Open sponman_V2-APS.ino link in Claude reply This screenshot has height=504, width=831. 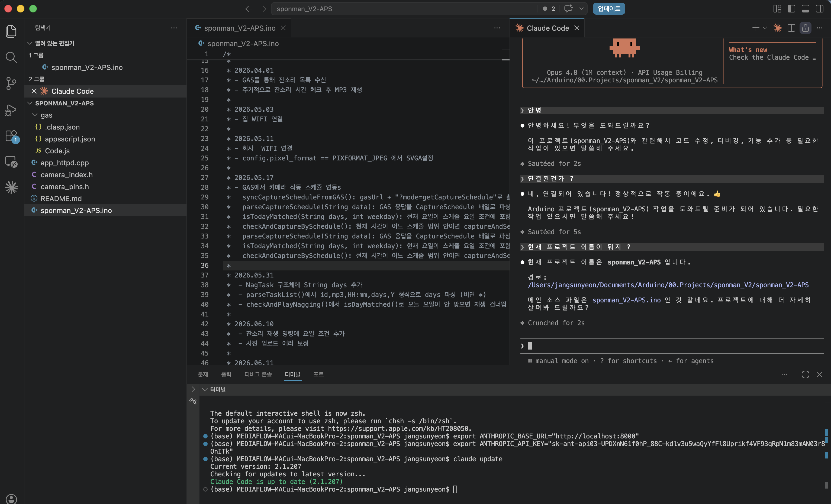[626, 300]
